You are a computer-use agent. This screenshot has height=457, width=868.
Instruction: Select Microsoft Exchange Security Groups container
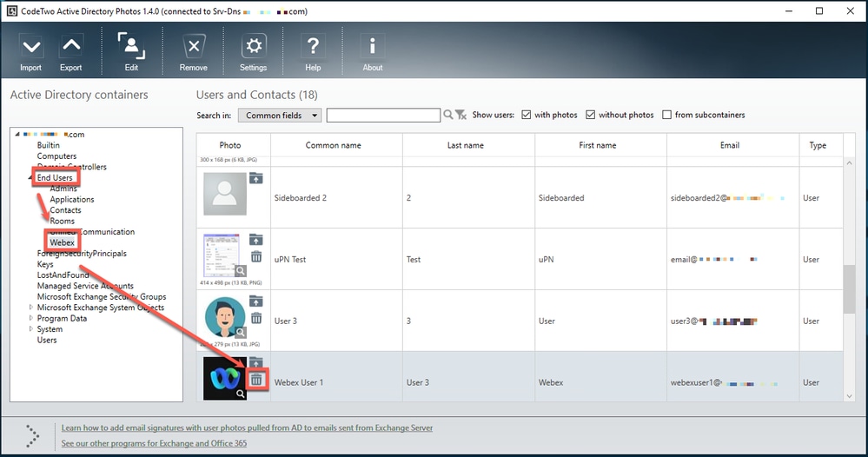click(102, 296)
